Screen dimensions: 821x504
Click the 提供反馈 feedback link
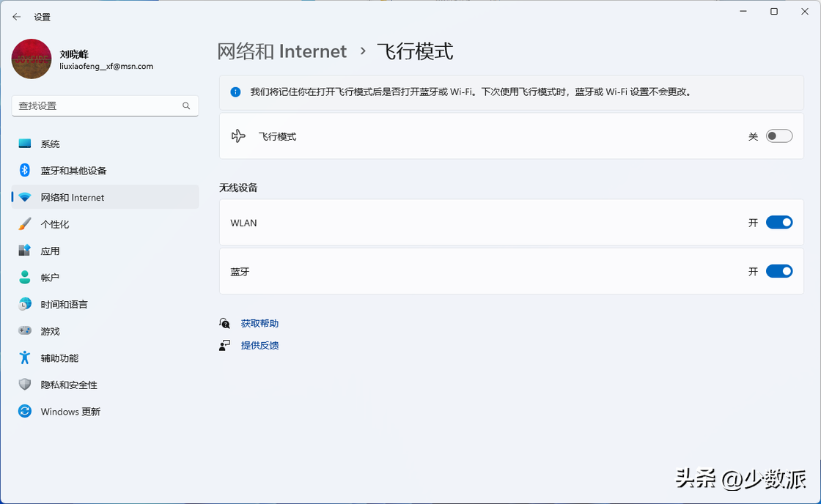tap(259, 346)
